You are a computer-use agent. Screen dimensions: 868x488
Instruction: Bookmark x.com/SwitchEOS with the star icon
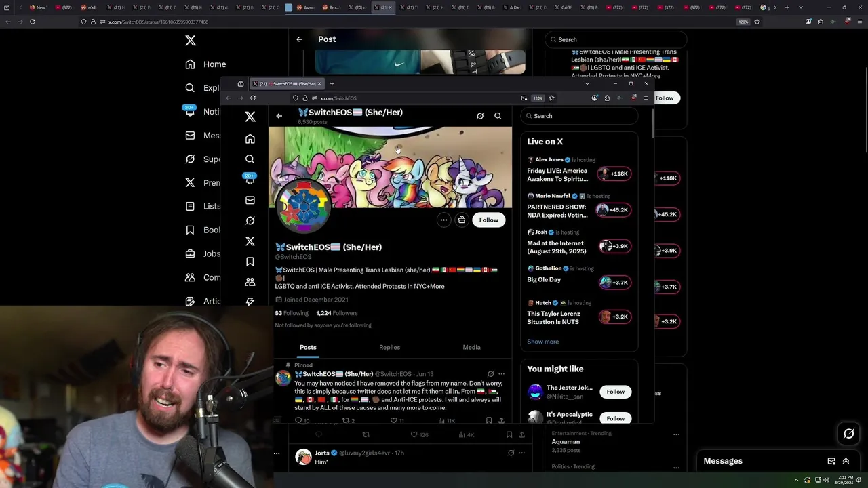pos(551,98)
